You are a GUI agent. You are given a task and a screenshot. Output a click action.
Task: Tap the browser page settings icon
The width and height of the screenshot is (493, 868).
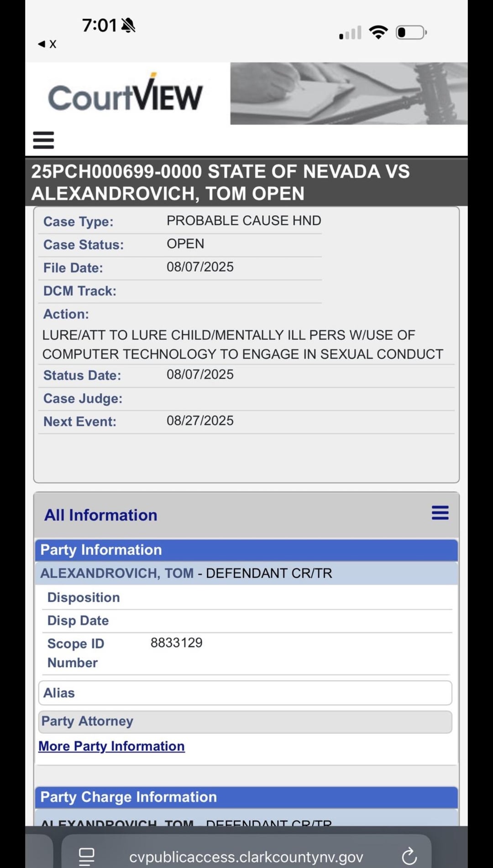87,857
